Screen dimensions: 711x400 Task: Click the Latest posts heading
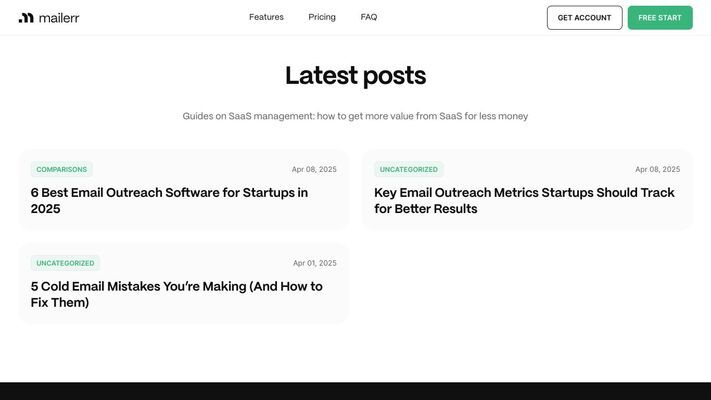tap(356, 75)
